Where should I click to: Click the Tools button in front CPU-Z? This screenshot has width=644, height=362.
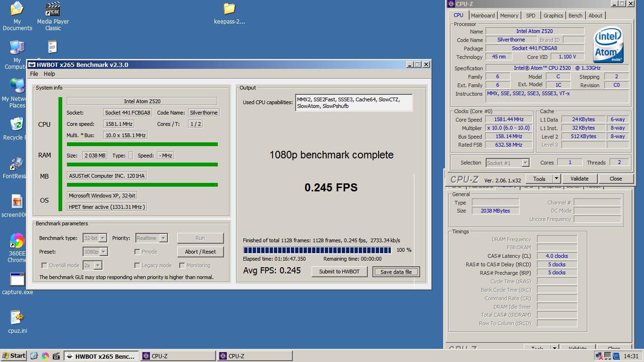click(x=539, y=179)
